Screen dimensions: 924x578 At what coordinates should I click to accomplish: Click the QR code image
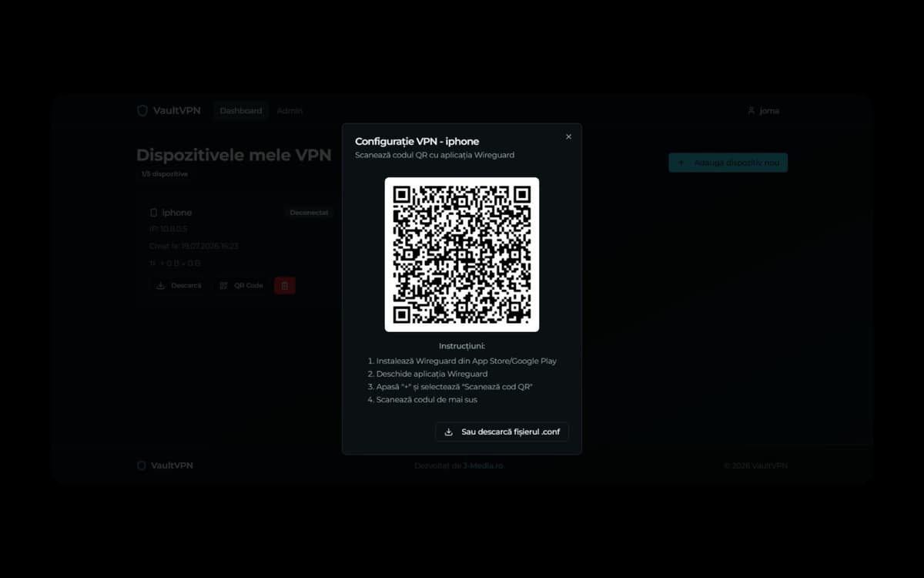(462, 254)
